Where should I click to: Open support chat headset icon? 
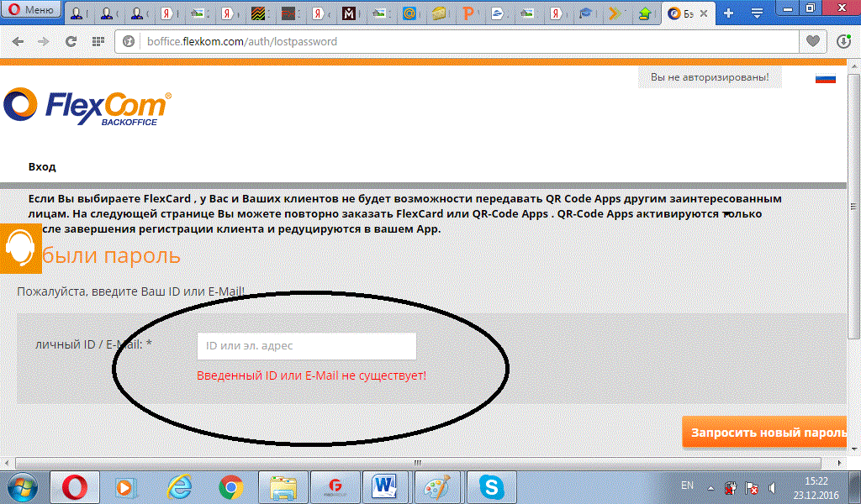point(20,249)
